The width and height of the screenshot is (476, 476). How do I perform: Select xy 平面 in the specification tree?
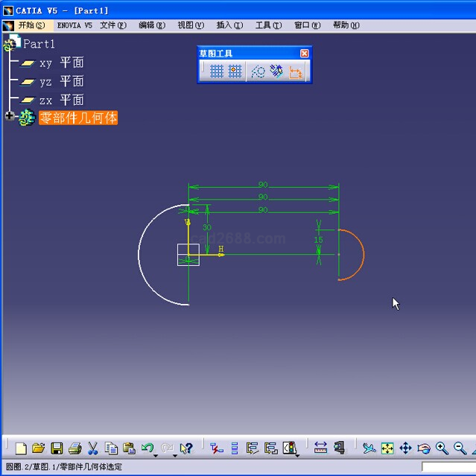click(x=61, y=63)
